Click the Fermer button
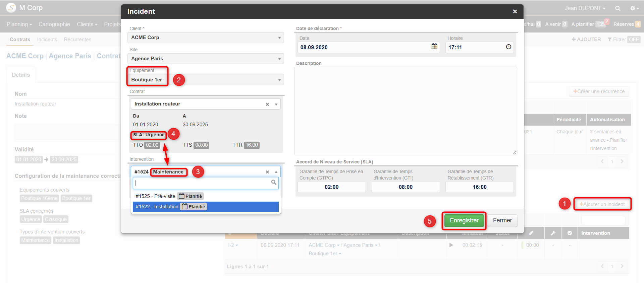The width and height of the screenshot is (644, 283). pyautogui.click(x=502, y=220)
